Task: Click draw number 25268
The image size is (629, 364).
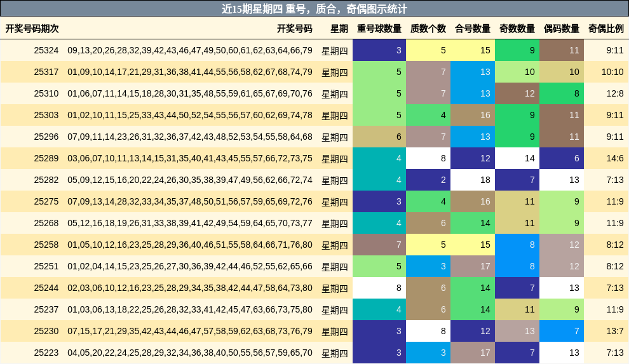Action: pos(46,223)
